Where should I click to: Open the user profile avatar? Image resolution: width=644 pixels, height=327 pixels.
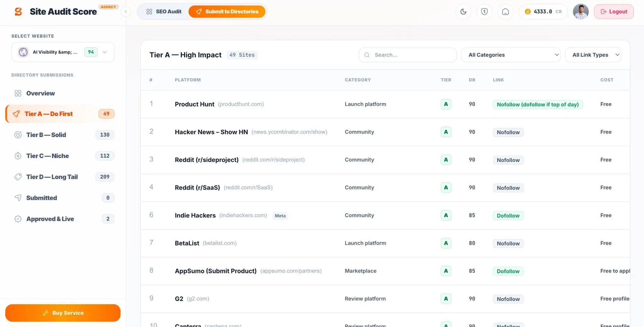point(580,12)
